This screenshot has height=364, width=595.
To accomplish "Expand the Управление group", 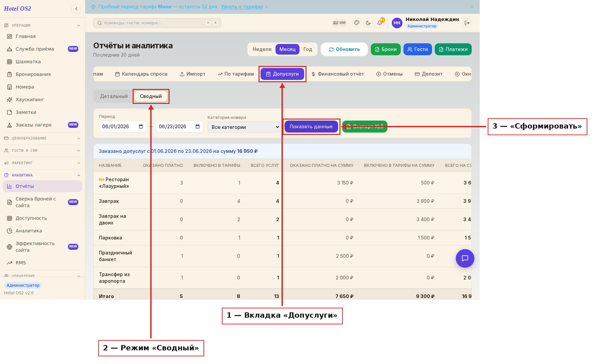I will click(42, 276).
